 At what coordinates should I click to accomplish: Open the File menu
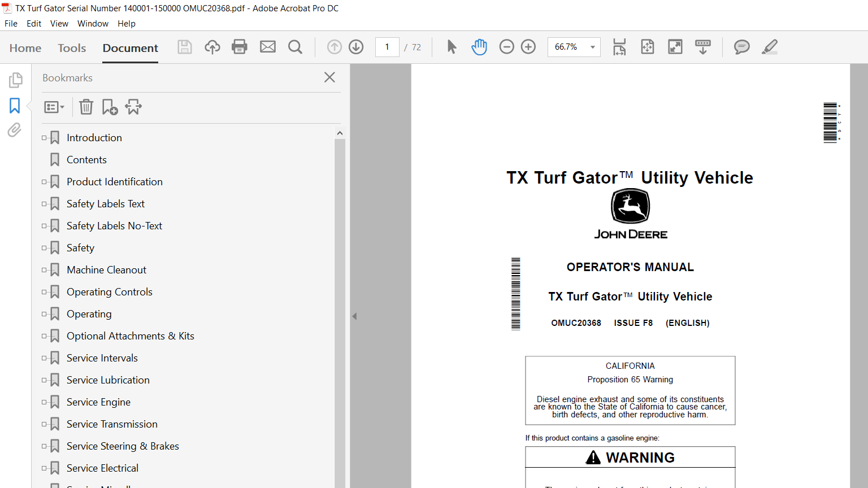(11, 24)
